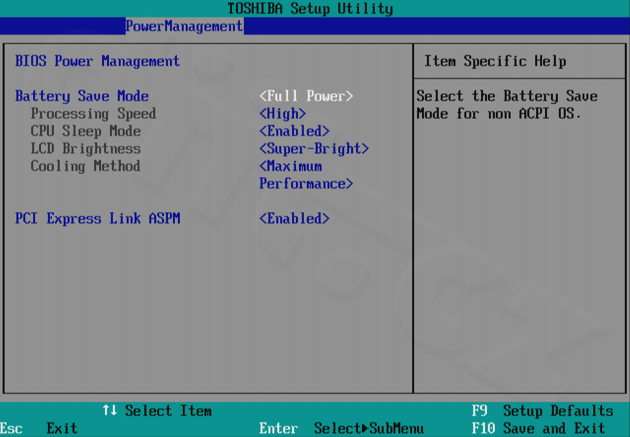Click the up-down arrows Select Item hint

157,410
